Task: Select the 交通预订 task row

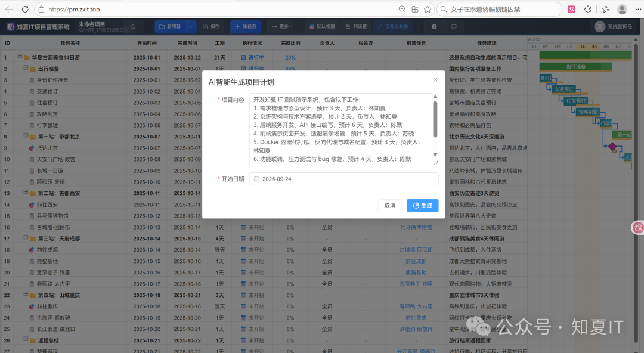Action: click(47, 92)
